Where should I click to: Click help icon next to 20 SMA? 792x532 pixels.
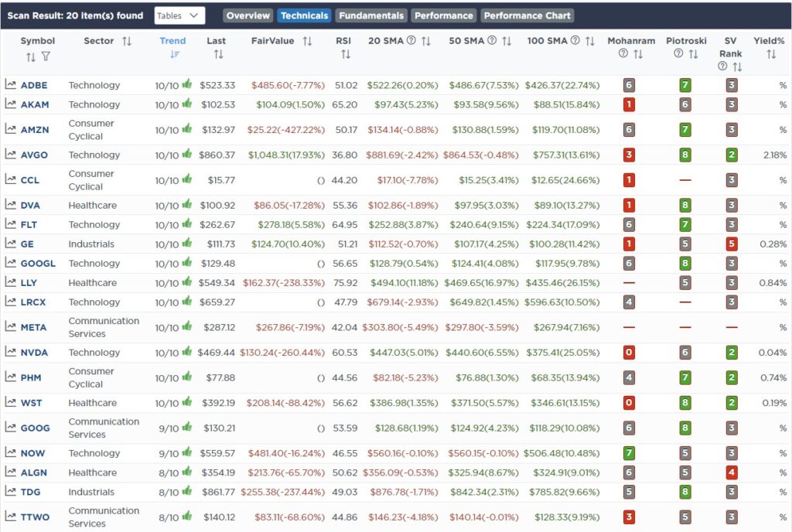click(411, 40)
